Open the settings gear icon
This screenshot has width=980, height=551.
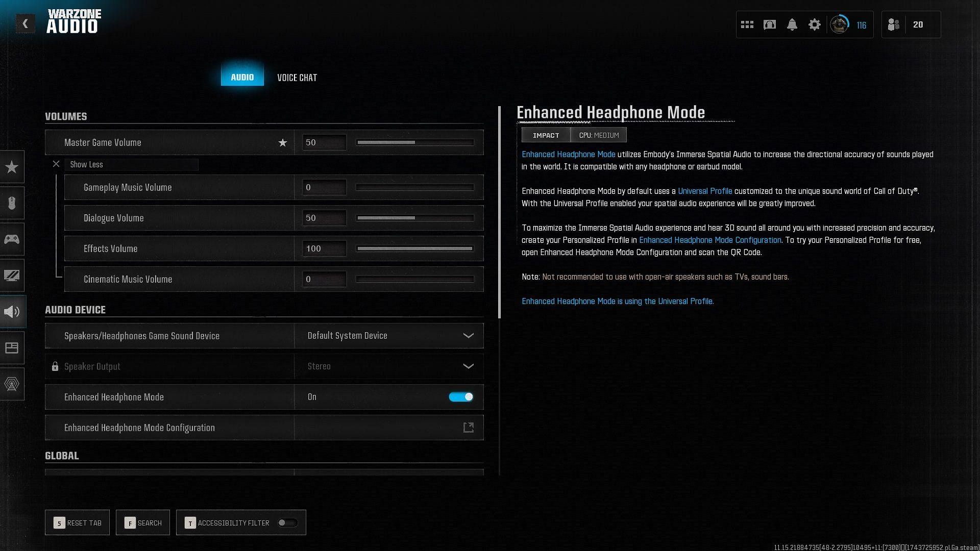click(814, 24)
